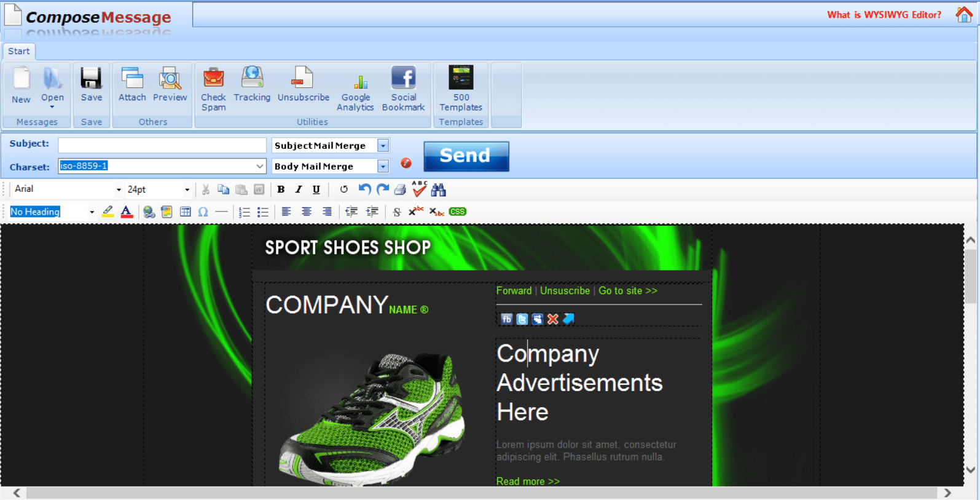Image resolution: width=980 pixels, height=500 pixels.
Task: Center-align the text
Action: pyautogui.click(x=307, y=212)
